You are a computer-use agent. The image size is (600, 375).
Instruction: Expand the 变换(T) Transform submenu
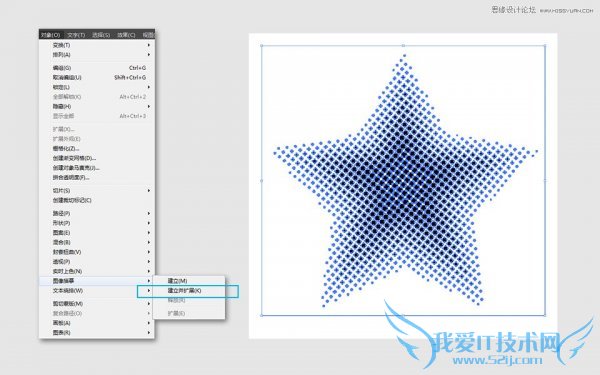point(97,45)
